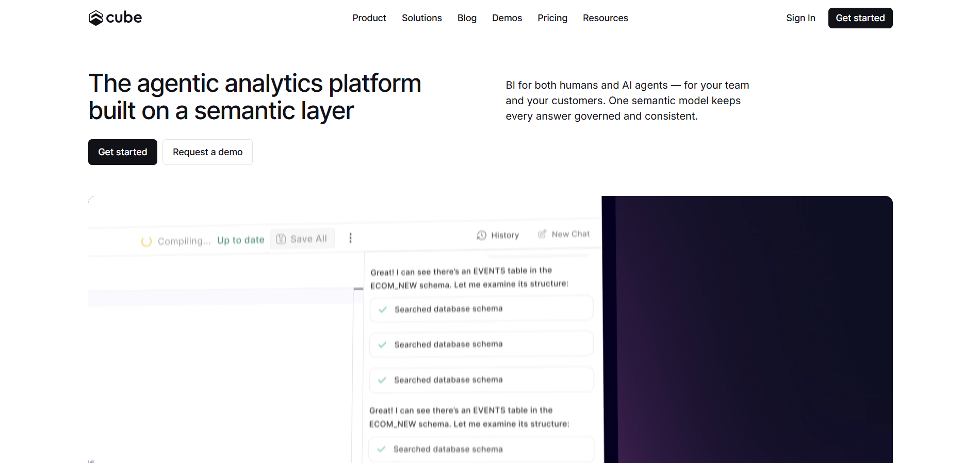Click Get started beside Request a demo
Viewport: 980px width, 463px height.
(123, 152)
